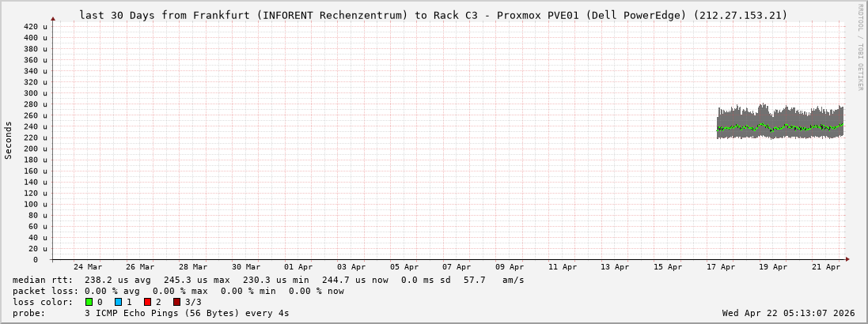868x324 pixels.
Task: Click the red arrow at x-axis right end
Action: point(847,259)
